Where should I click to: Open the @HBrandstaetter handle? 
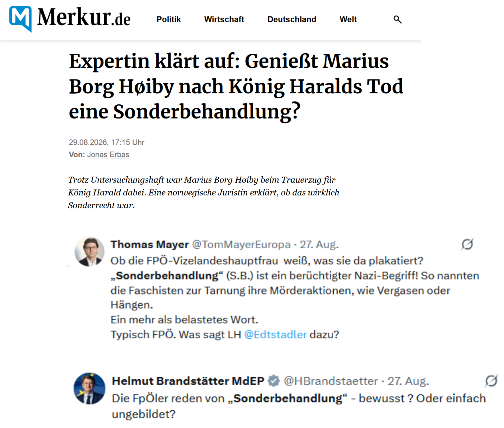[x=331, y=381]
